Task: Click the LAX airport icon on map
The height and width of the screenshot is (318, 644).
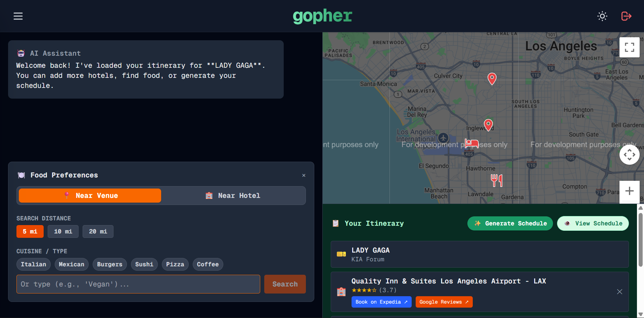Action: pyautogui.click(x=443, y=138)
